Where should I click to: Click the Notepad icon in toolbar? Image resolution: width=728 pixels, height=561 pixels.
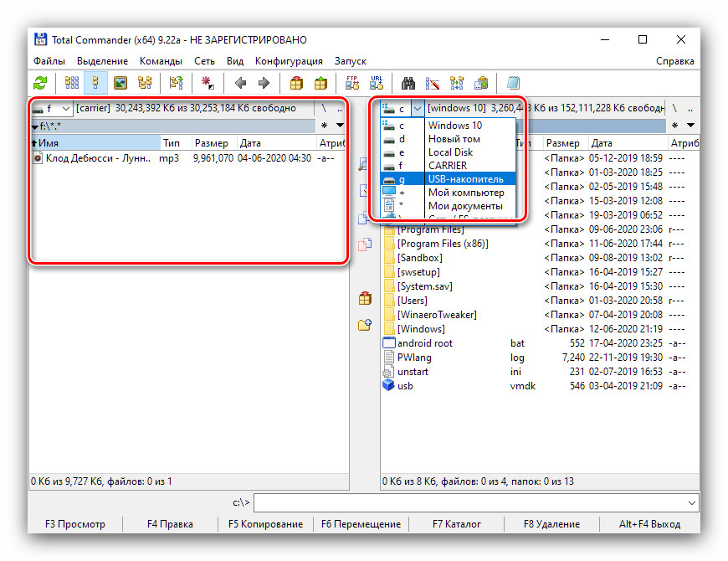pyautogui.click(x=512, y=83)
